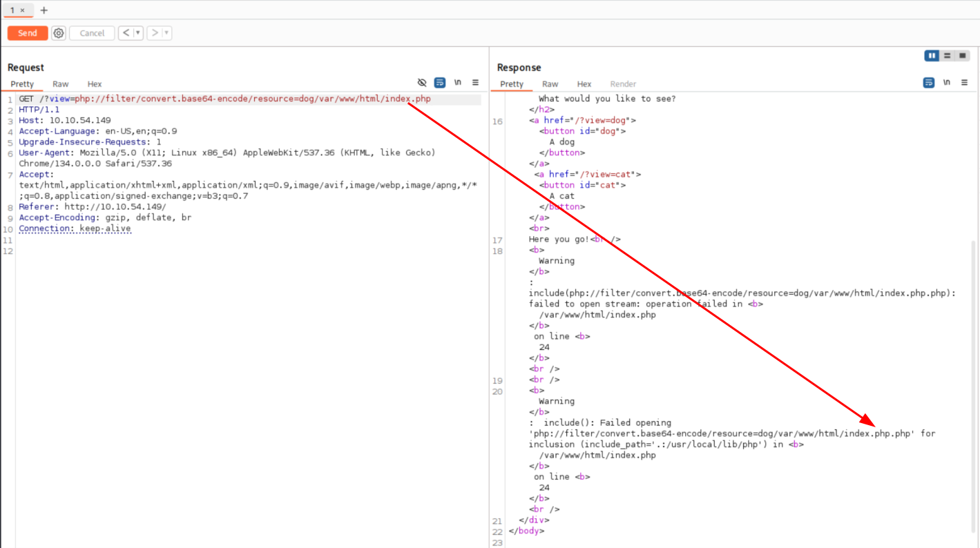This screenshot has width=980, height=548.
Task: Toggle word wrap icon in Request panel
Action: coord(440,83)
